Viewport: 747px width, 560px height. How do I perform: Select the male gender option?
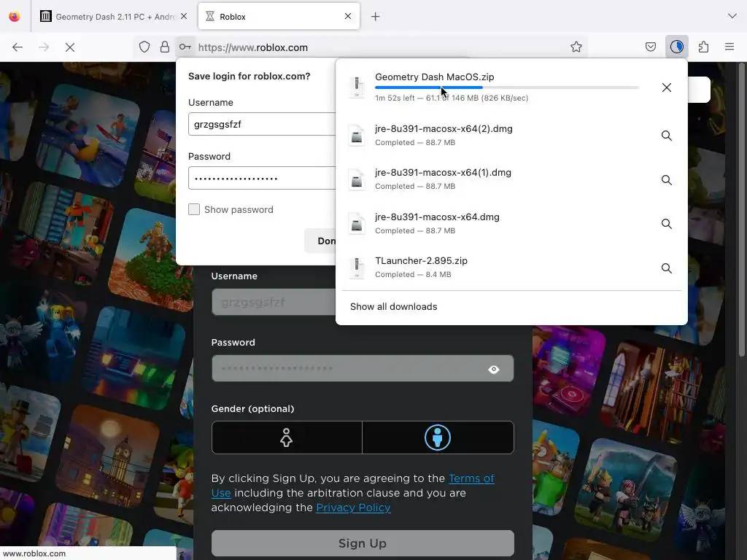pyautogui.click(x=438, y=437)
